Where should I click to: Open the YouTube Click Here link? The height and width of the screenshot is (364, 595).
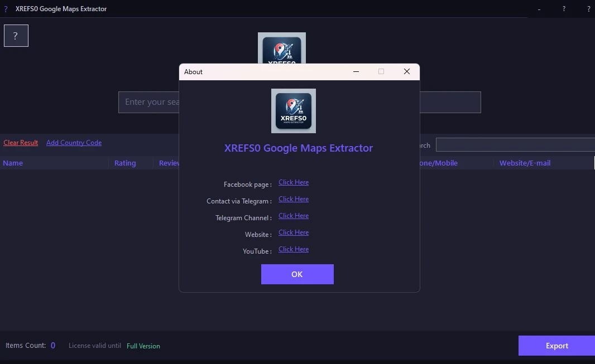[294, 249]
